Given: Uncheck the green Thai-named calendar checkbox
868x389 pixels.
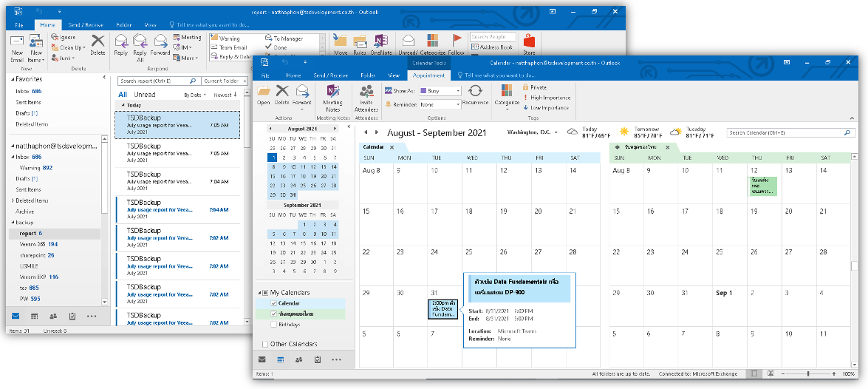Looking at the screenshot, I should tap(273, 314).
